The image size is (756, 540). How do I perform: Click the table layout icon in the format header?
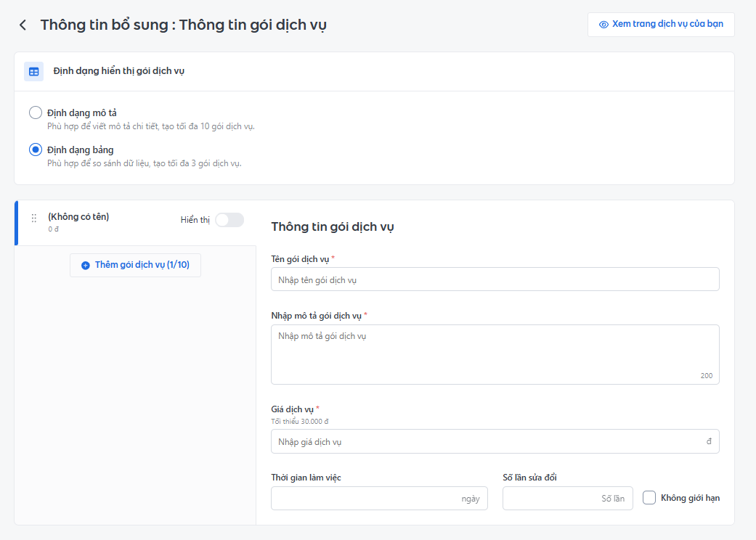click(x=33, y=71)
